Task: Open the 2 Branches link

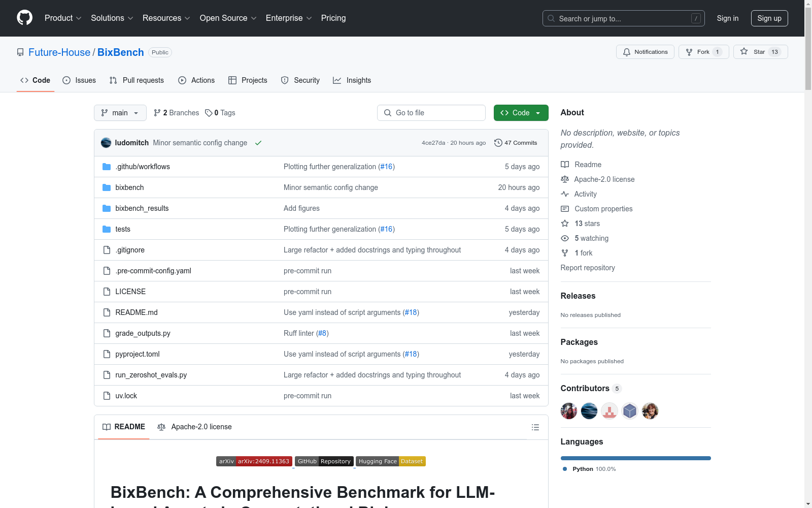Action: coord(177,113)
